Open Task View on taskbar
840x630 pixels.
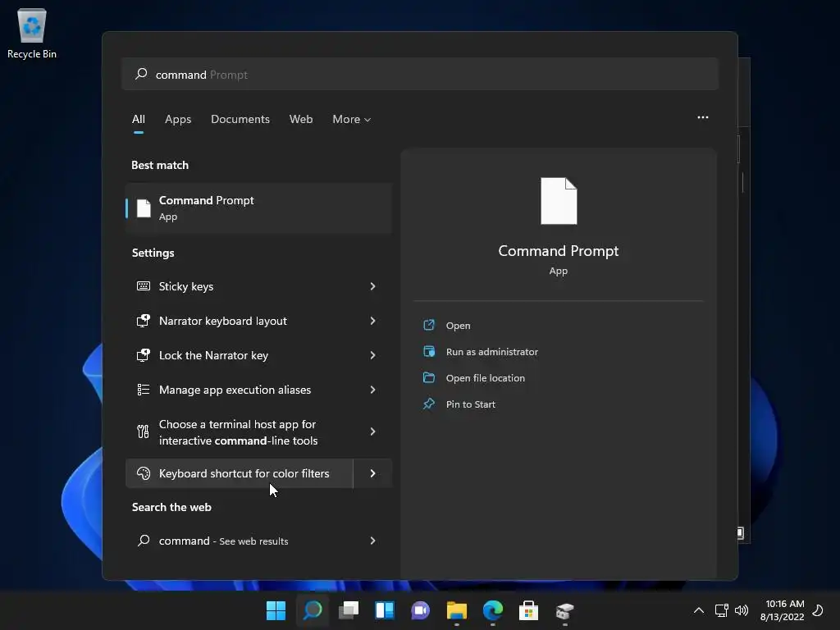pos(348,610)
